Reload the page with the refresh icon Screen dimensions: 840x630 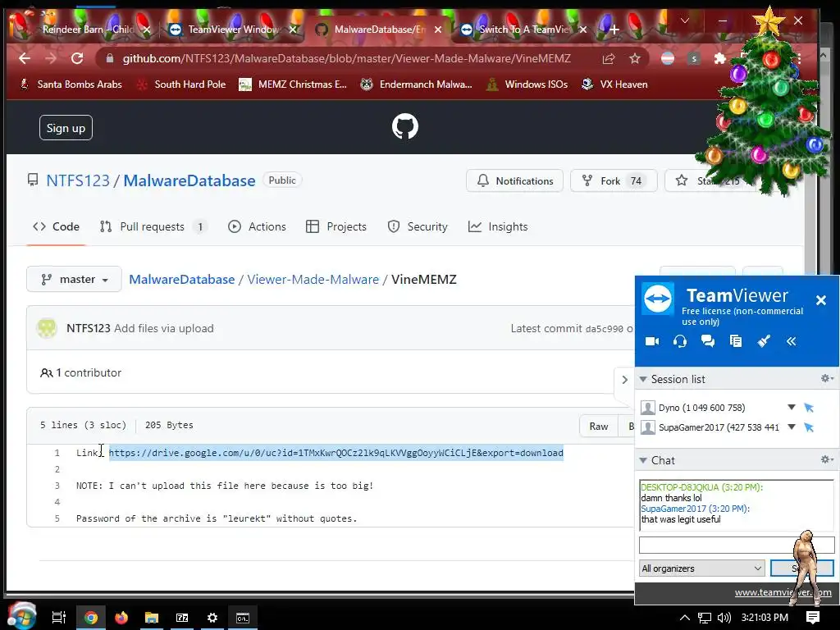(77, 58)
